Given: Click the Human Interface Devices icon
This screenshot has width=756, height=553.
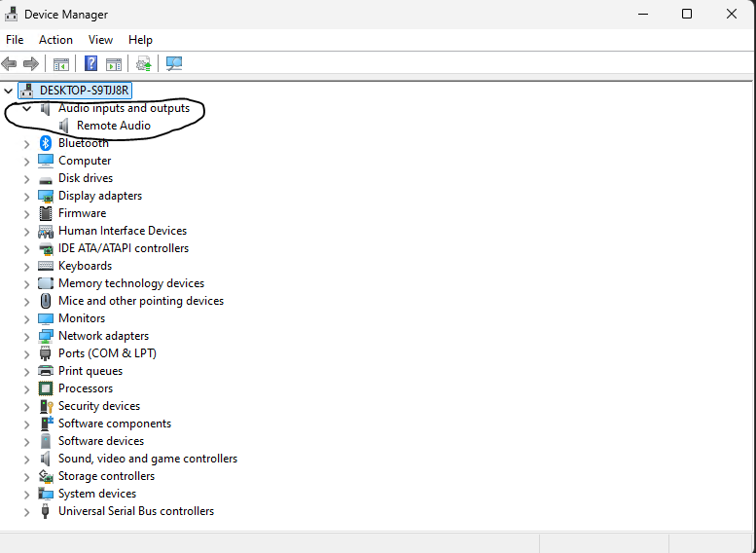Looking at the screenshot, I should coord(46,231).
